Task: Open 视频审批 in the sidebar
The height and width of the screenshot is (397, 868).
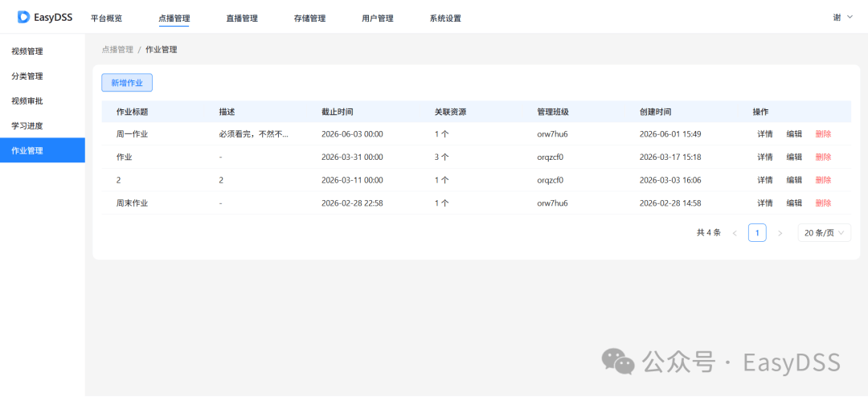Action: 43,100
